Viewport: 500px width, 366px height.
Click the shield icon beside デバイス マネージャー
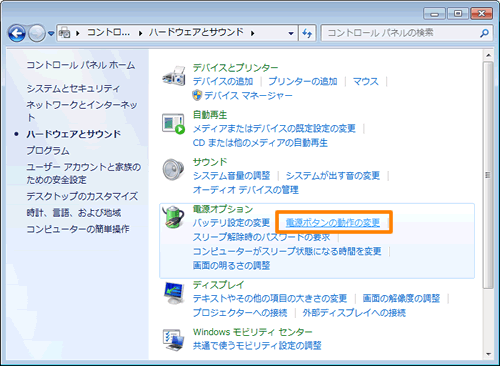(197, 95)
